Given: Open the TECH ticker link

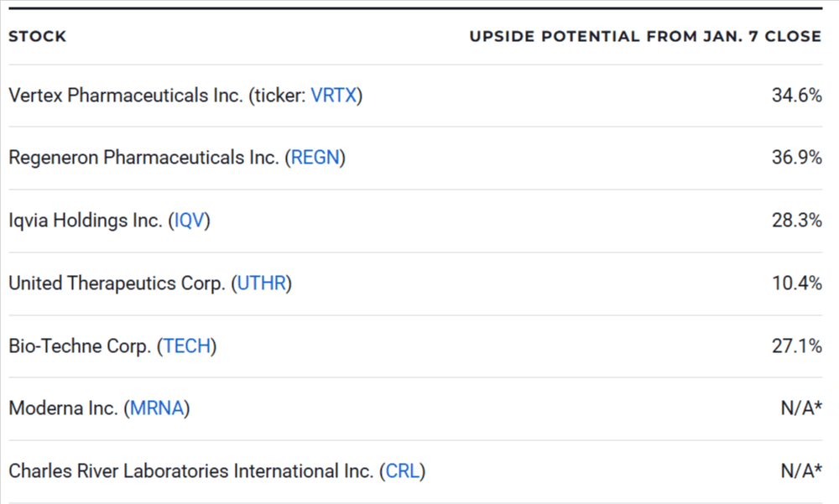Looking at the screenshot, I should 187,346.
